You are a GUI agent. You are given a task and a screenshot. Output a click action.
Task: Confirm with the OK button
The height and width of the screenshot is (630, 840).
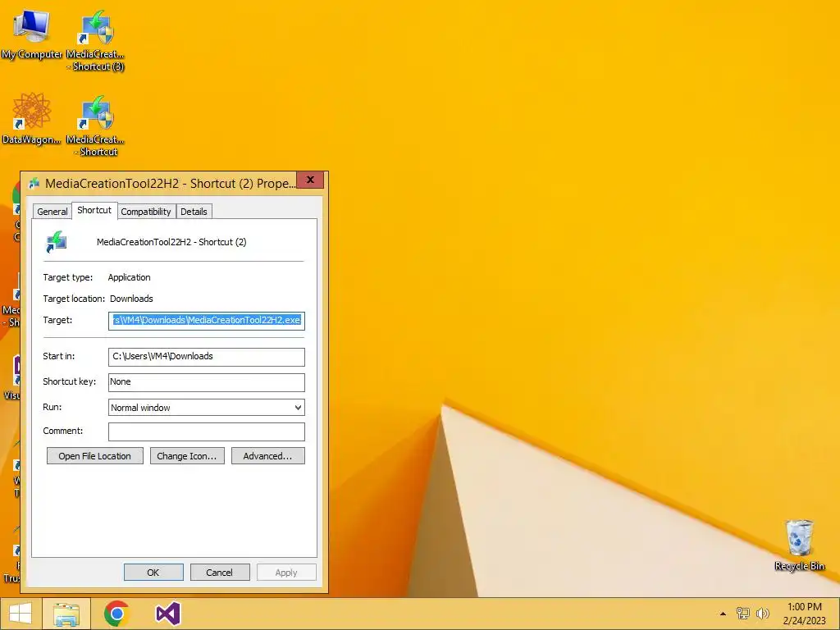[153, 572]
